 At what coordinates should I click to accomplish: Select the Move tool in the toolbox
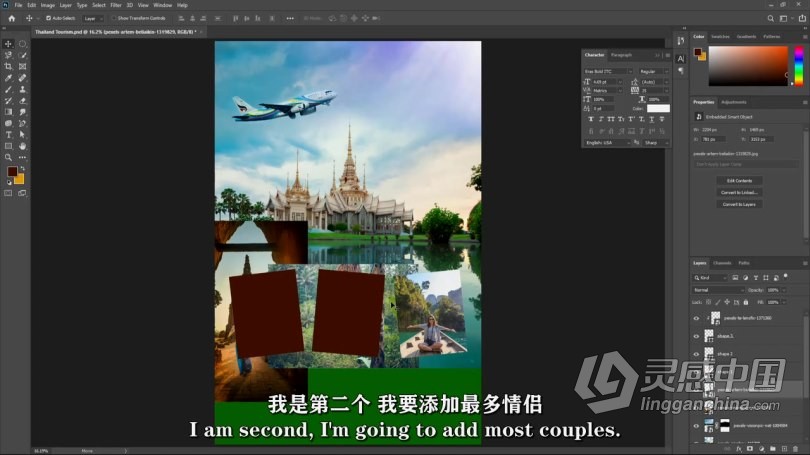tap(8, 44)
